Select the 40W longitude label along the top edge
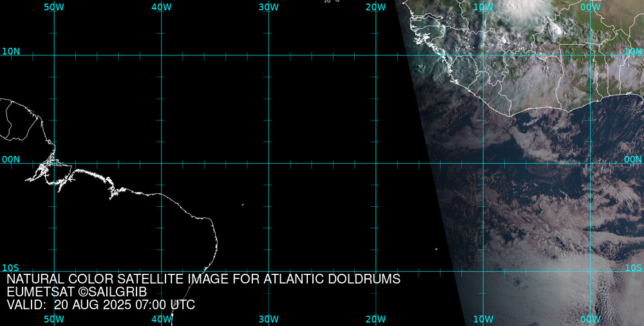The height and width of the screenshot is (326, 644). [x=162, y=7]
